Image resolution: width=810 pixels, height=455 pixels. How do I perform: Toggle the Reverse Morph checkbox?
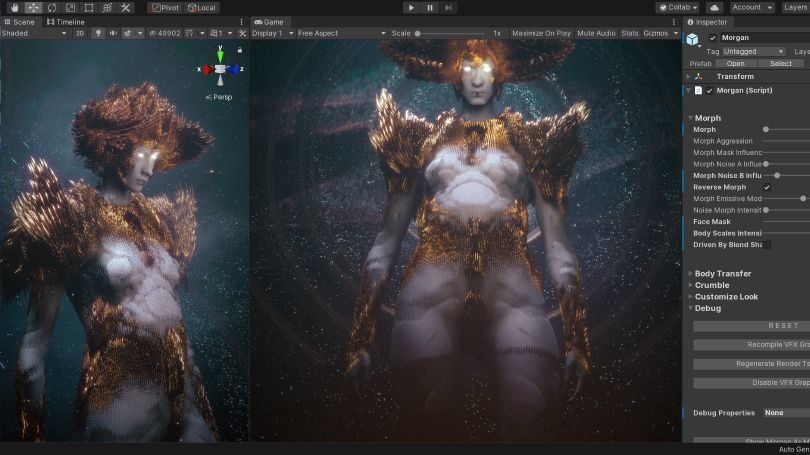coord(767,187)
